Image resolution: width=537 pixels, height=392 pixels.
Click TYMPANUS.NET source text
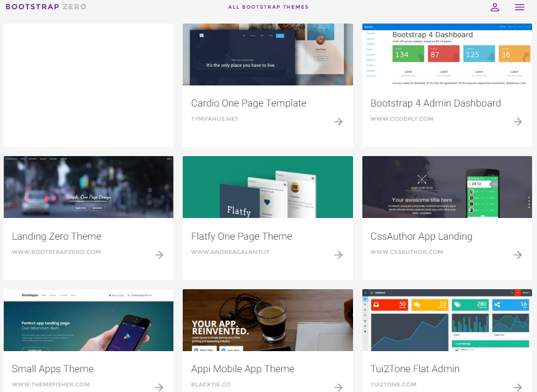pyautogui.click(x=215, y=119)
